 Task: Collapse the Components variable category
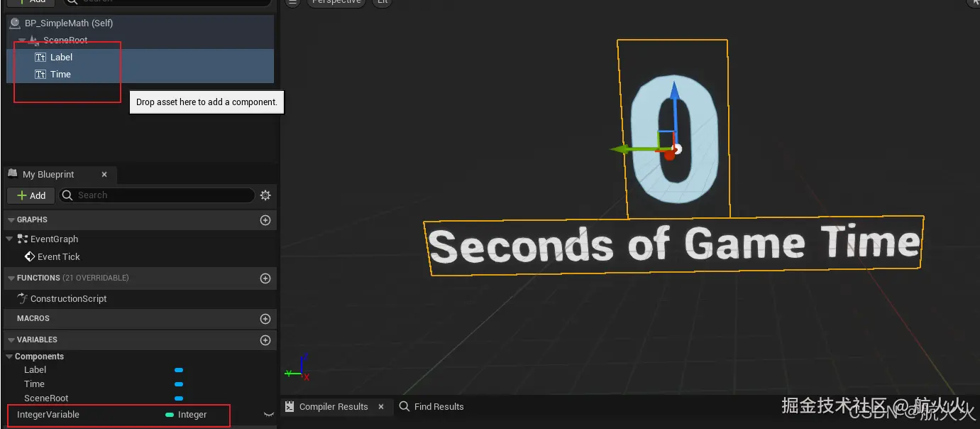pos(9,357)
